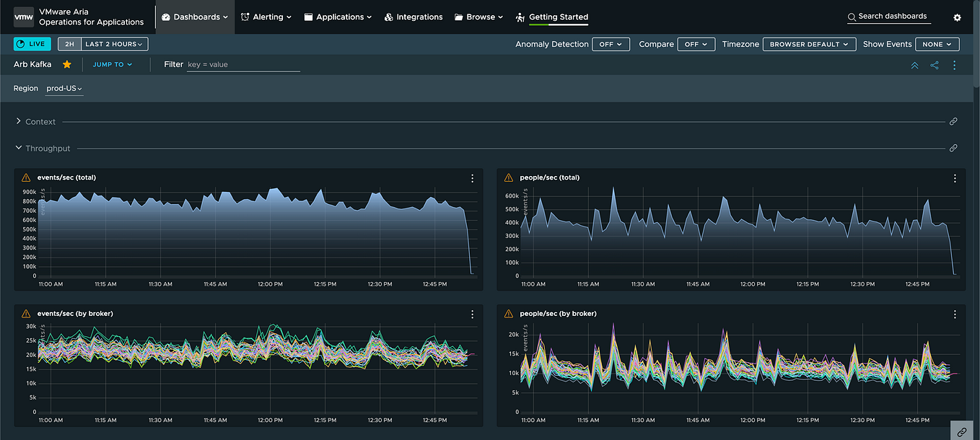Screen dimensions: 980x440
Task: Click the collapse-all double chevron icon
Action: [914, 64]
